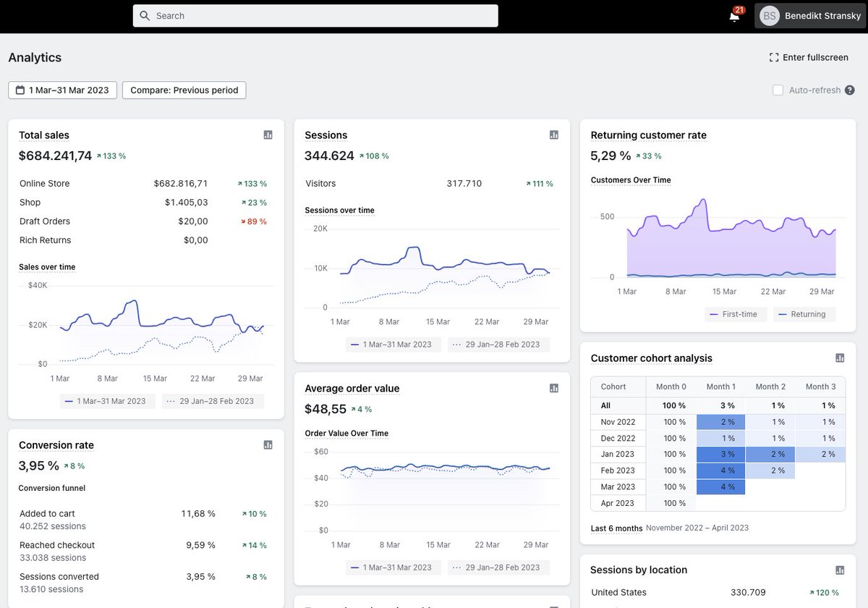Image resolution: width=868 pixels, height=608 pixels.
Task: Click Rich Returns row label
Action: tap(46, 240)
